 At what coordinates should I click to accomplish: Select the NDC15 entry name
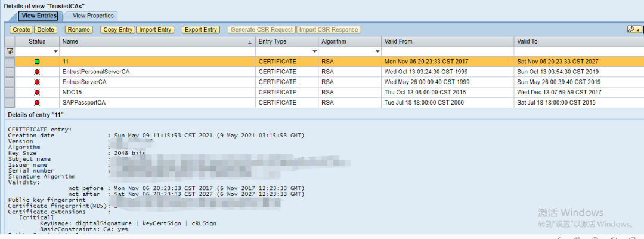tap(70, 93)
